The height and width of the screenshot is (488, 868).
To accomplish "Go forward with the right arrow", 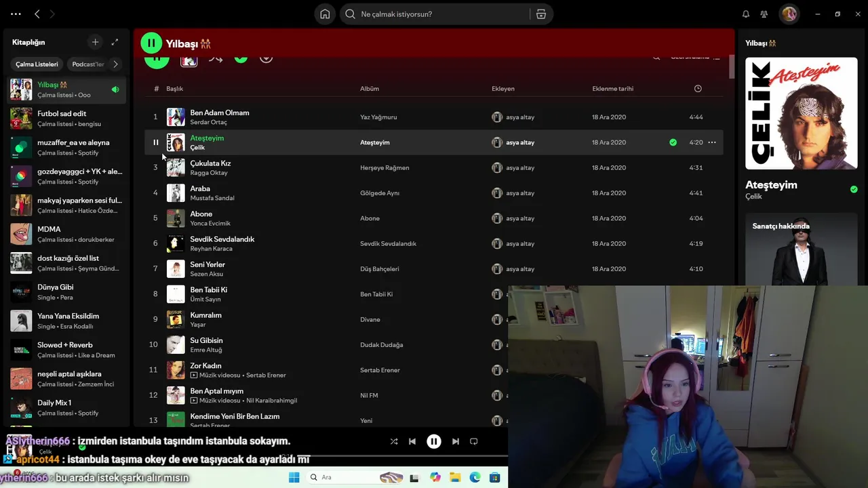I will (52, 14).
